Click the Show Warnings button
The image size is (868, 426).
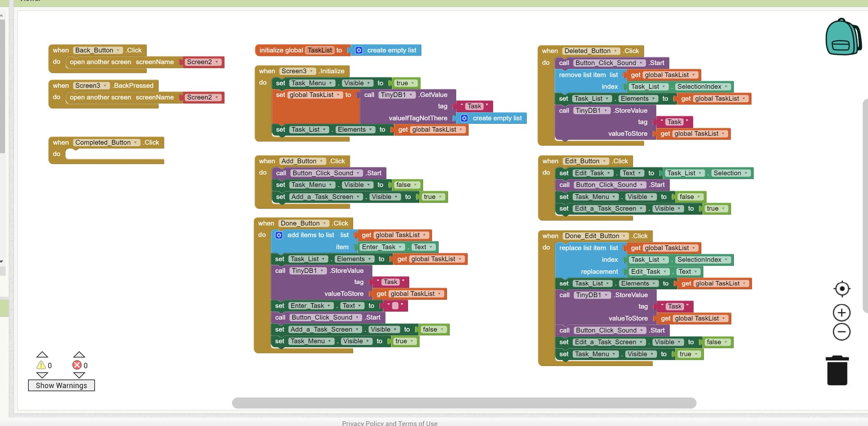pos(61,385)
